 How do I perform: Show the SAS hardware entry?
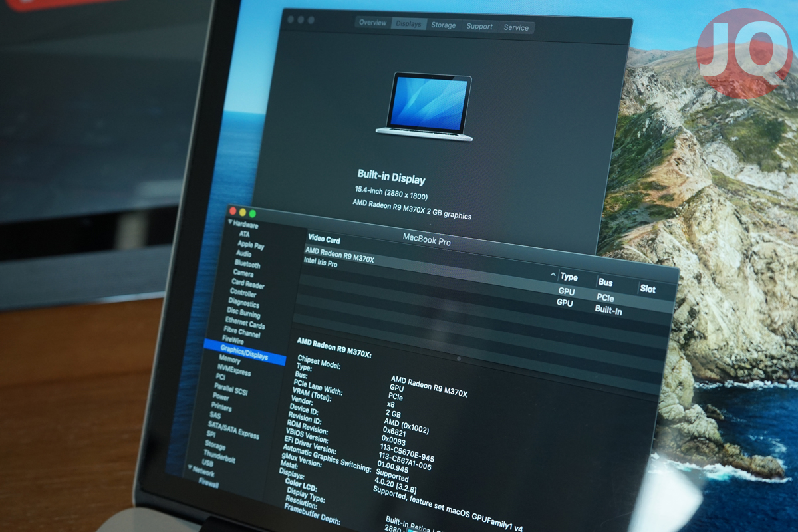pos(215,415)
